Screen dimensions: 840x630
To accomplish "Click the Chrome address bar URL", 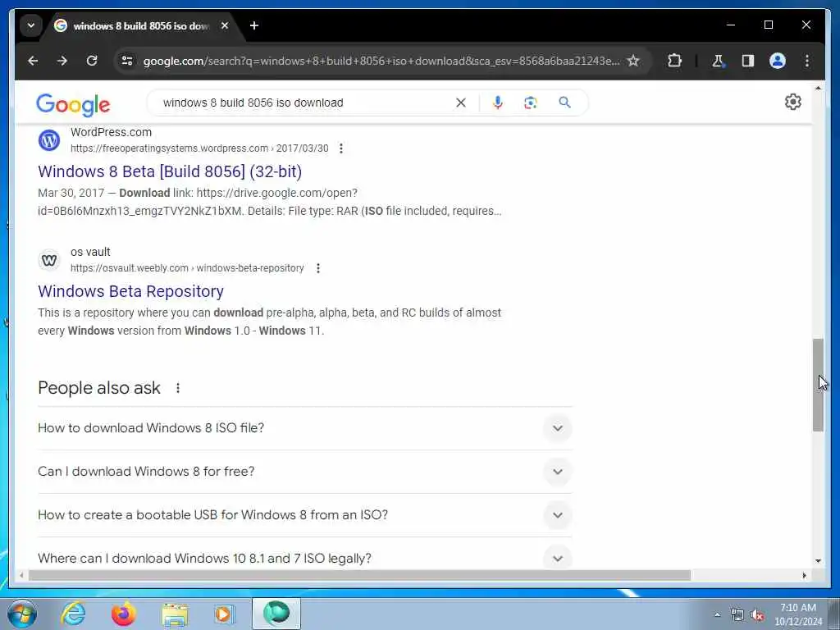I will 381,61.
